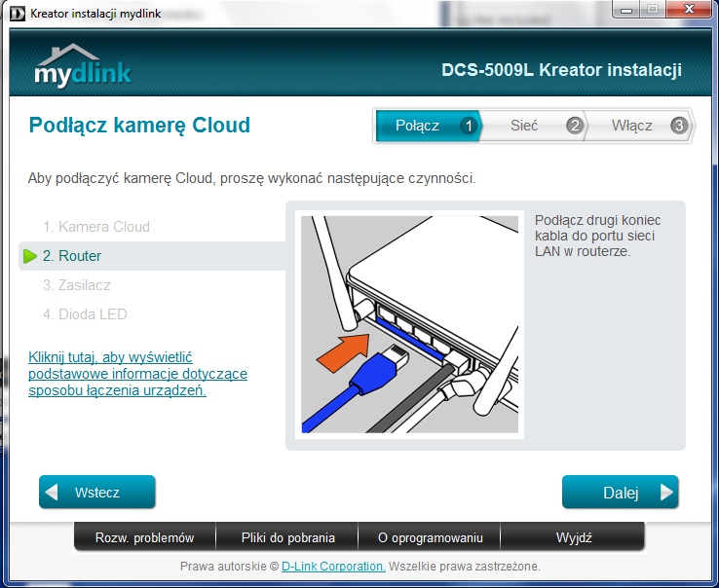Select step 2. Router
719x588 pixels.
tap(152, 256)
